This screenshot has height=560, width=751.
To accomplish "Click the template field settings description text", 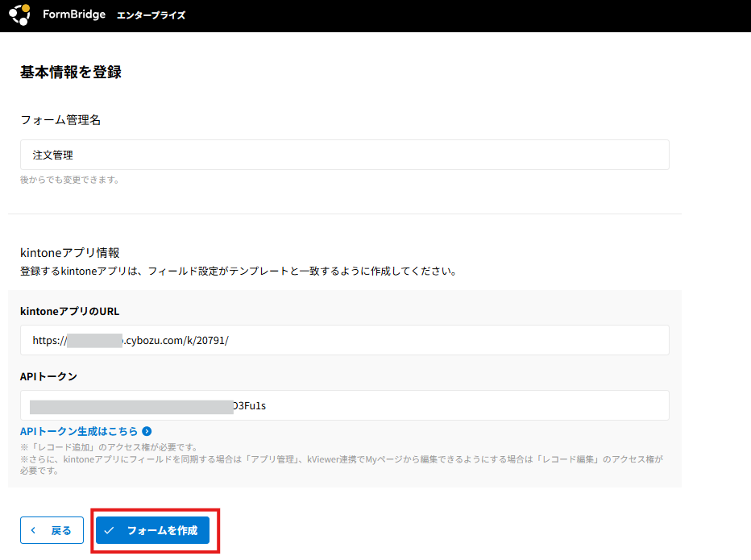I will 239,272.
